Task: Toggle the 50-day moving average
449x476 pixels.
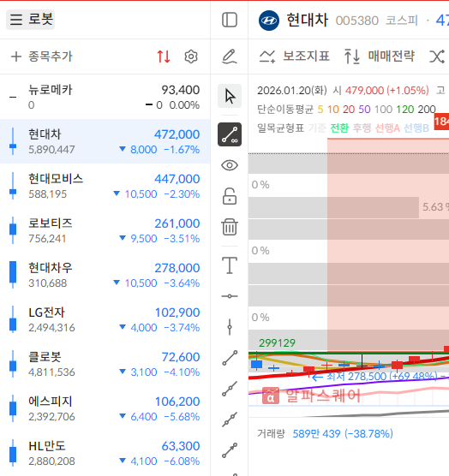Action: (x=364, y=110)
